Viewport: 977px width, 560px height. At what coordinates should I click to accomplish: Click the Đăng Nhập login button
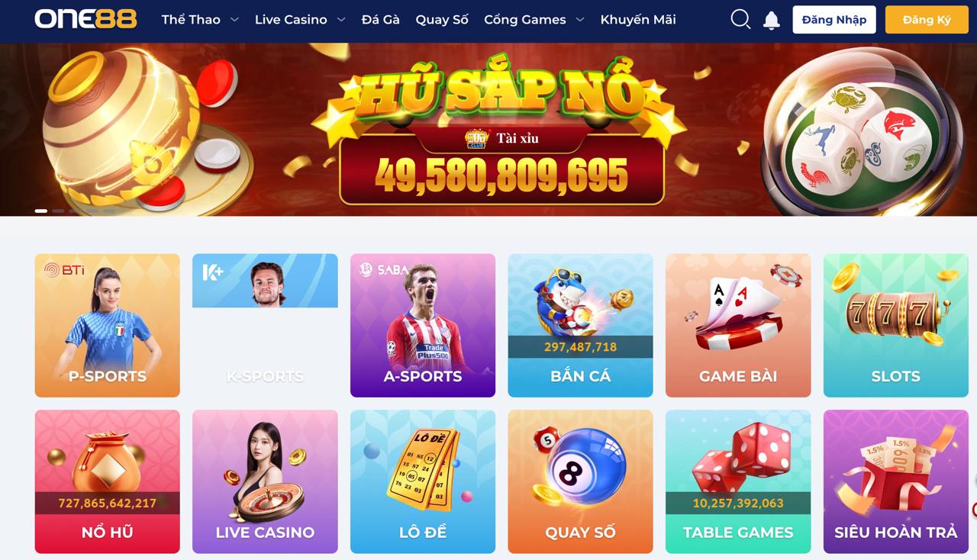pyautogui.click(x=834, y=20)
